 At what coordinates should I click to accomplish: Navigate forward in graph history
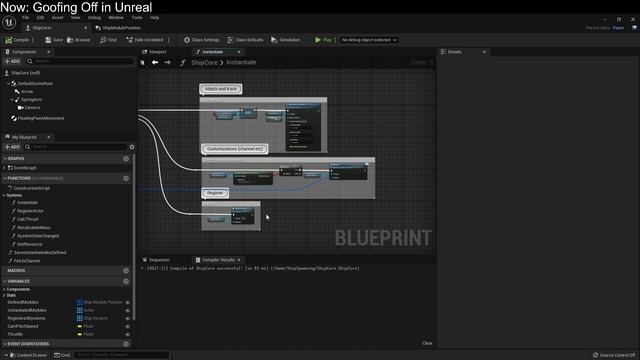[167, 62]
